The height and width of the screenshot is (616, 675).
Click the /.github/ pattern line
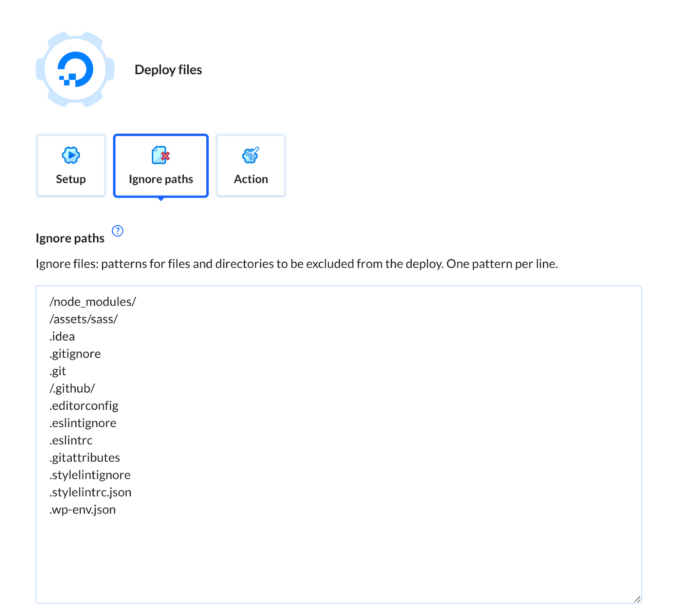pos(72,388)
